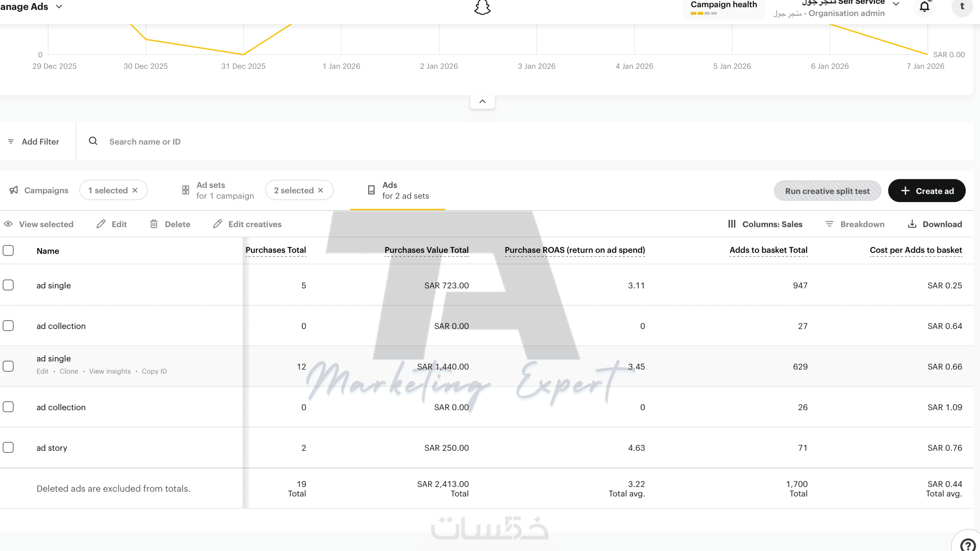Click the Ads device icon
This screenshot has width=980, height=551.
click(x=371, y=190)
